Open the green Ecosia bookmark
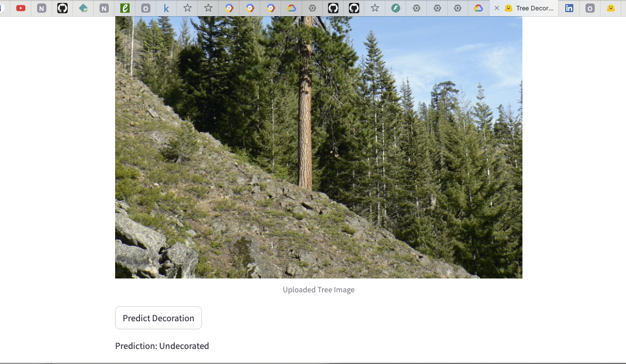The width and height of the screenshot is (626, 364). click(x=124, y=9)
